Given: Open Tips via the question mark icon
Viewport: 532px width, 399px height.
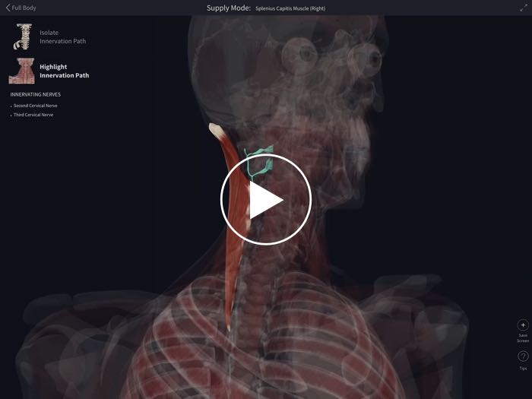Looking at the screenshot, I should click(x=523, y=356).
